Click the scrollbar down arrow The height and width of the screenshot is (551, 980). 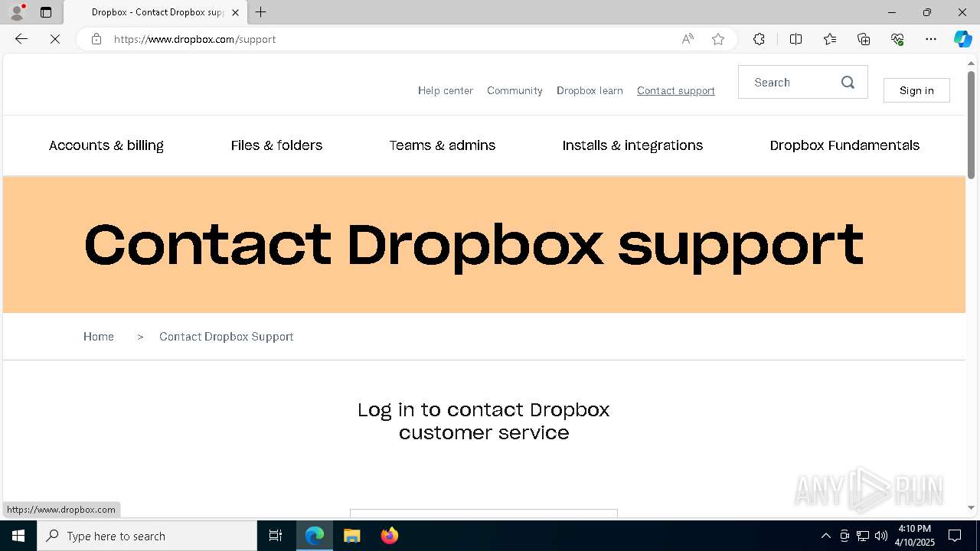pos(971,507)
